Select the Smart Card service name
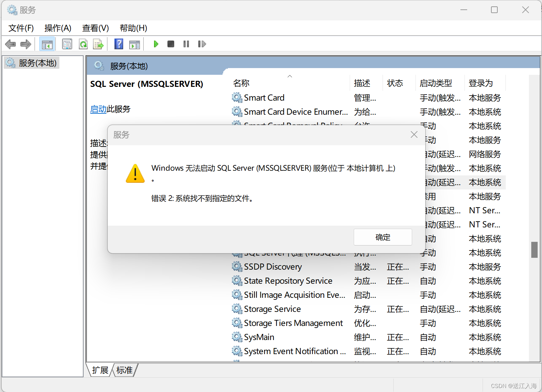The width and height of the screenshot is (542, 392). click(x=264, y=98)
